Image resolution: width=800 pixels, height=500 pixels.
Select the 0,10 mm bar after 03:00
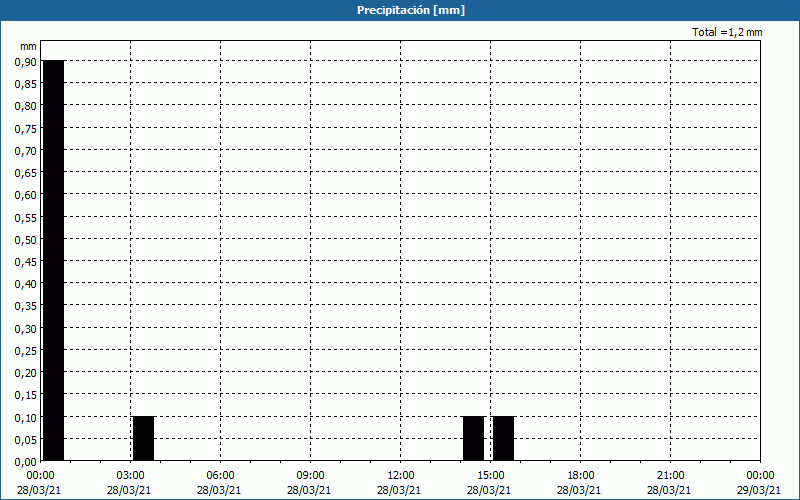[x=143, y=438]
